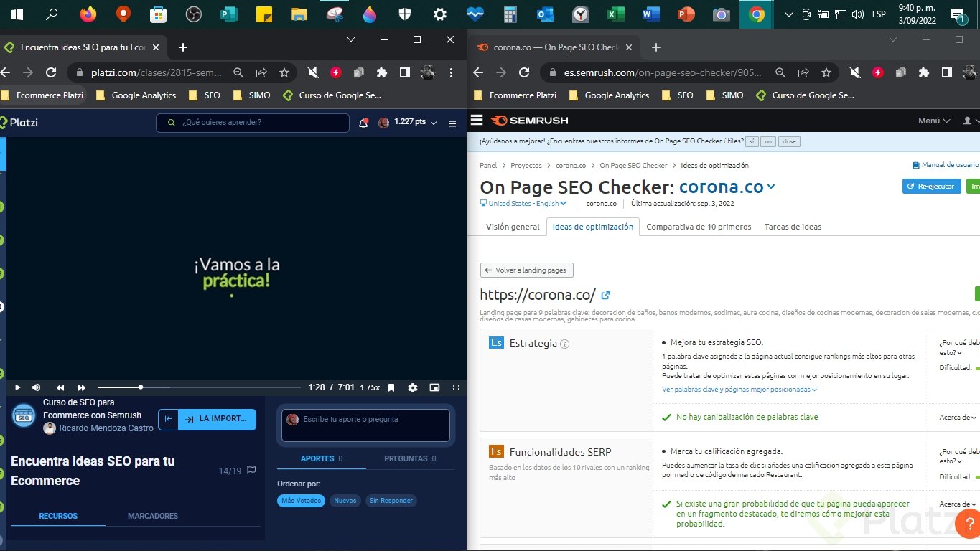This screenshot has height=551, width=980.
Task: Open OBS Studio from the taskbar
Action: [x=193, y=14]
